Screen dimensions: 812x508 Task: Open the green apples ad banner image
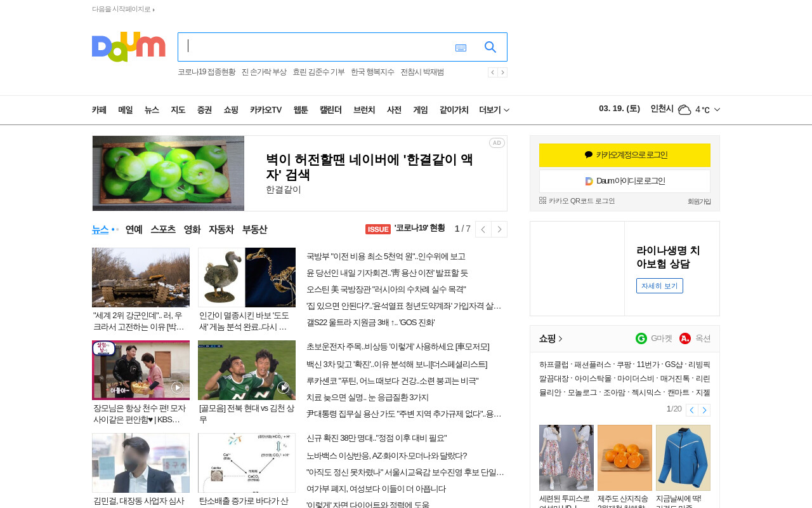click(x=168, y=173)
